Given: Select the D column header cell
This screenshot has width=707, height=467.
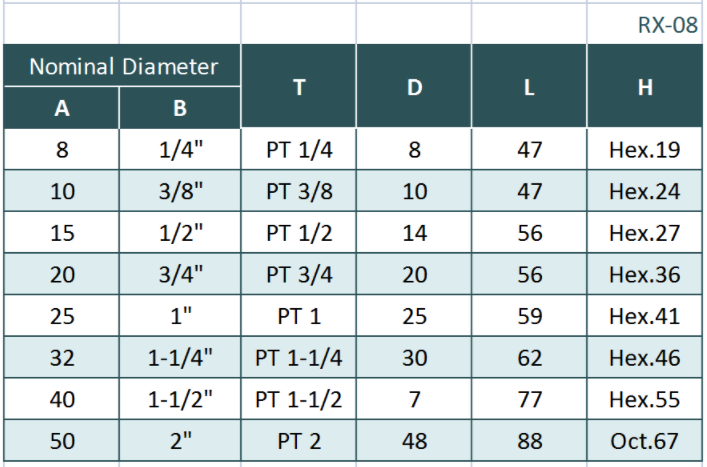Looking at the screenshot, I should [414, 87].
